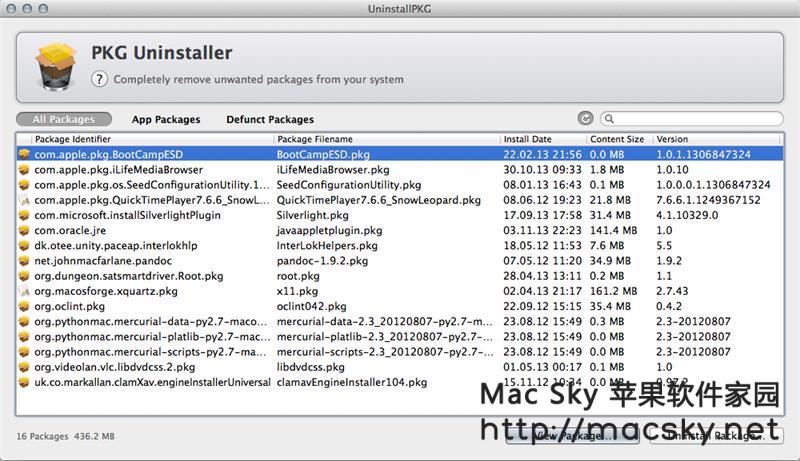Sort by Content Size column header

click(x=619, y=139)
